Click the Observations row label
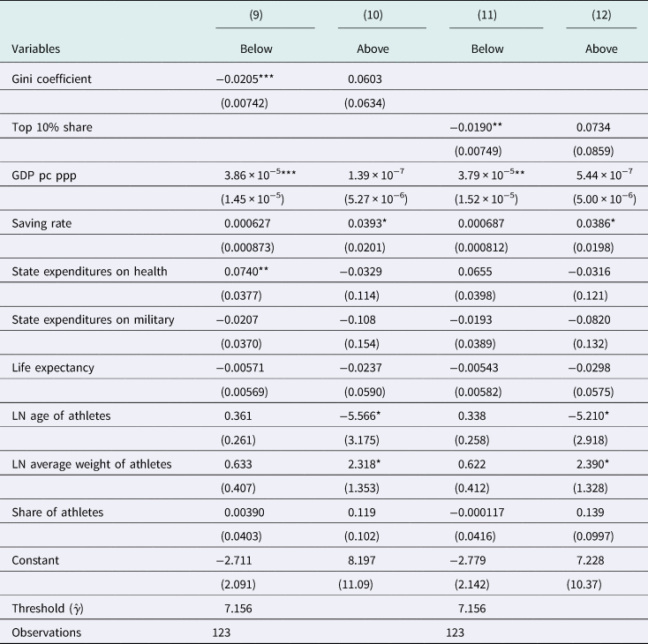 (47, 633)
